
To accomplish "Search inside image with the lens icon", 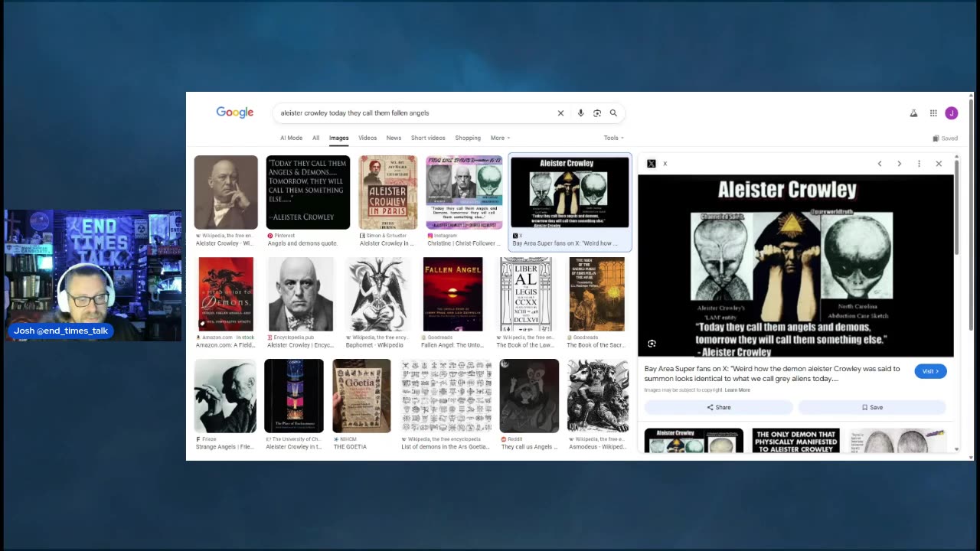I will (x=652, y=344).
